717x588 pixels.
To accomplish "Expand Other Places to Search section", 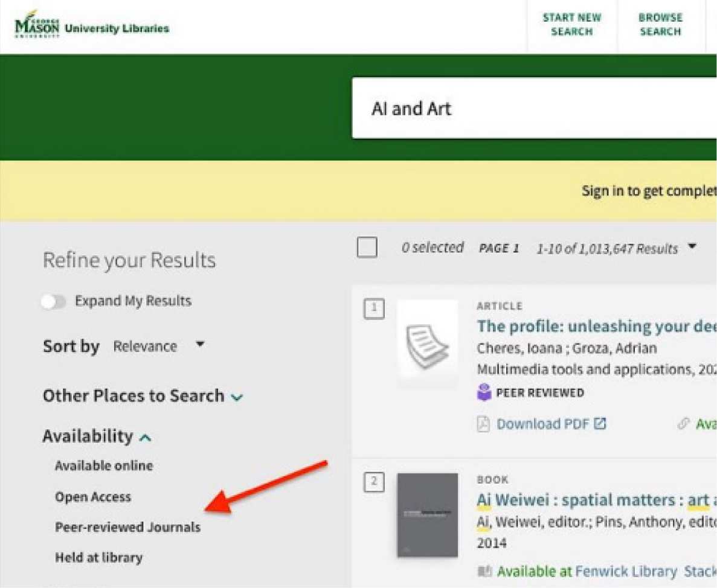I will (143, 395).
